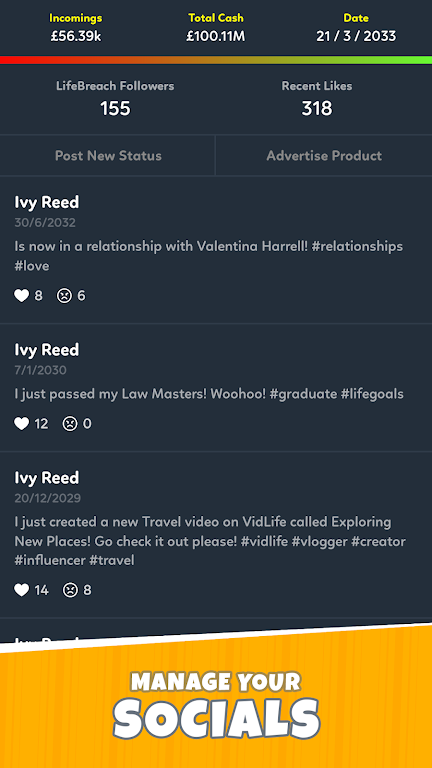Open Post New Status
The width and height of the screenshot is (432, 768).
click(108, 156)
